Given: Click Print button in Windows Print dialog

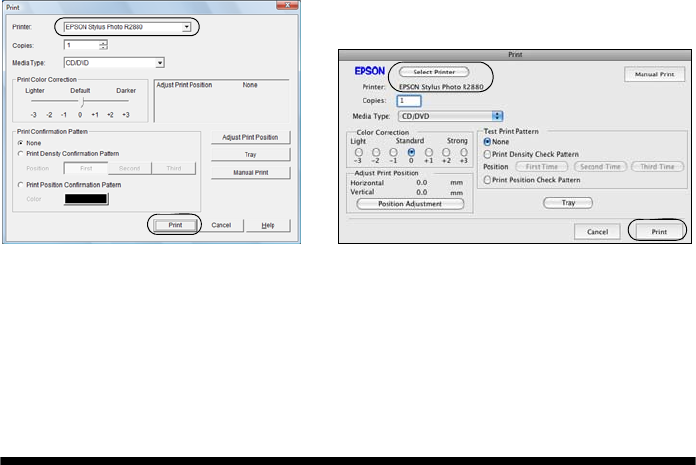Looking at the screenshot, I should click(175, 225).
